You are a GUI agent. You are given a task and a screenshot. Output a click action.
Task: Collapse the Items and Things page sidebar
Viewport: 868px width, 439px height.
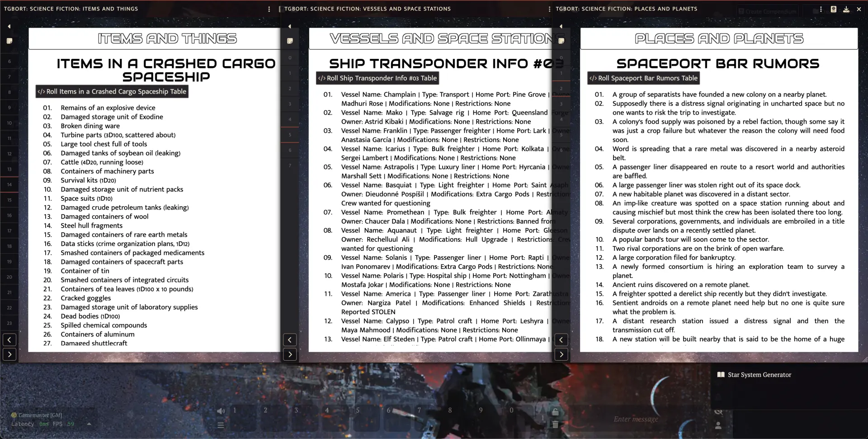coord(9,27)
